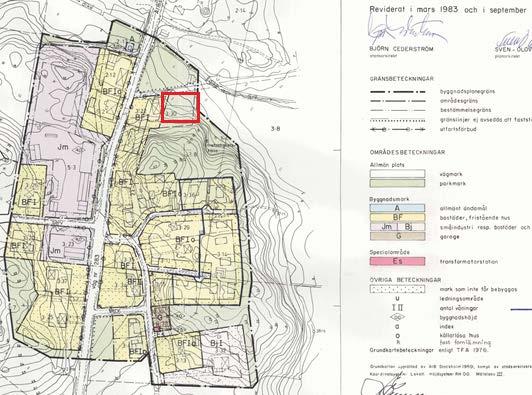Click the 'GRÄNSBETECKNINGAR' heading

(401, 79)
